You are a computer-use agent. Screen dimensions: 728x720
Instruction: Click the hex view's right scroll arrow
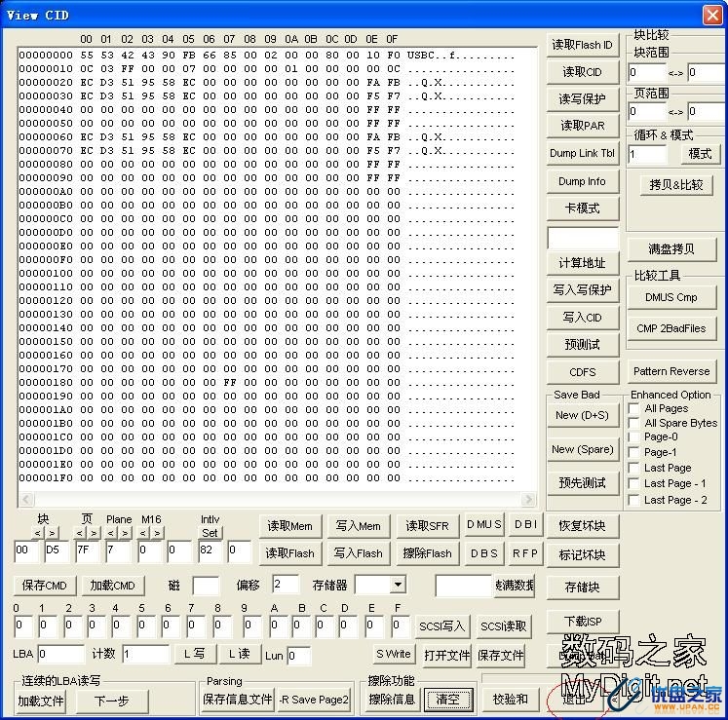pyautogui.click(x=527, y=499)
